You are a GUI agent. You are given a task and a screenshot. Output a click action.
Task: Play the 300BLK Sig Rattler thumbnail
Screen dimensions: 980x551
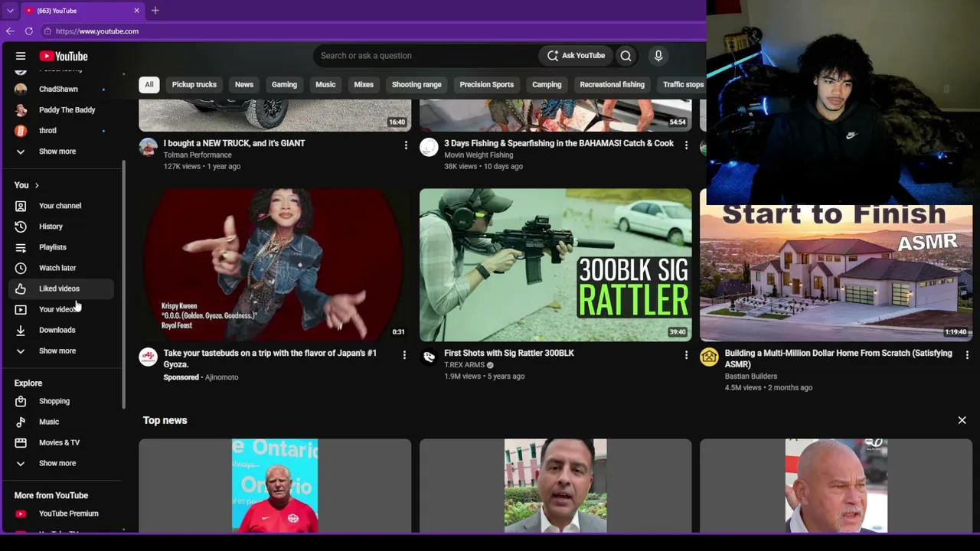pyautogui.click(x=556, y=265)
